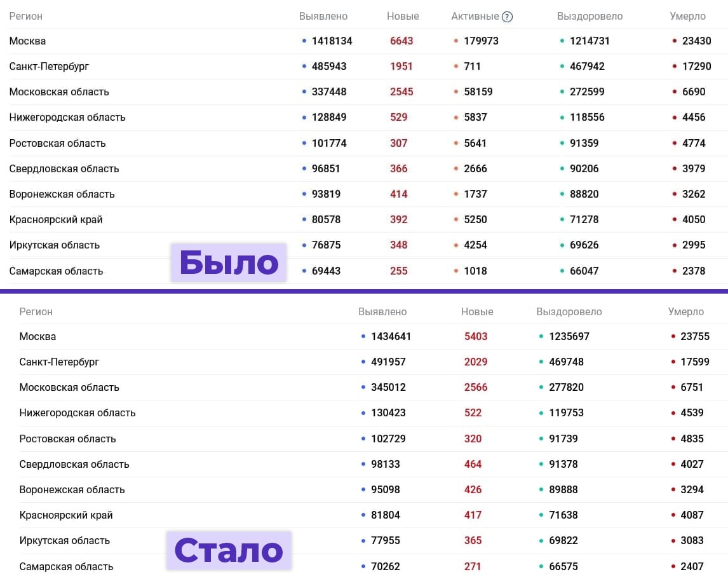Click new cases value 5403 in bottom table

point(476,336)
